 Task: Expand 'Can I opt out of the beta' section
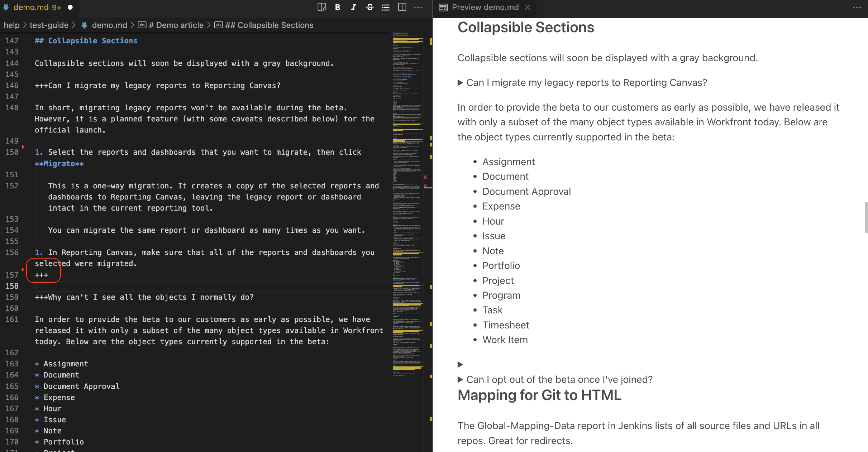tap(460, 379)
